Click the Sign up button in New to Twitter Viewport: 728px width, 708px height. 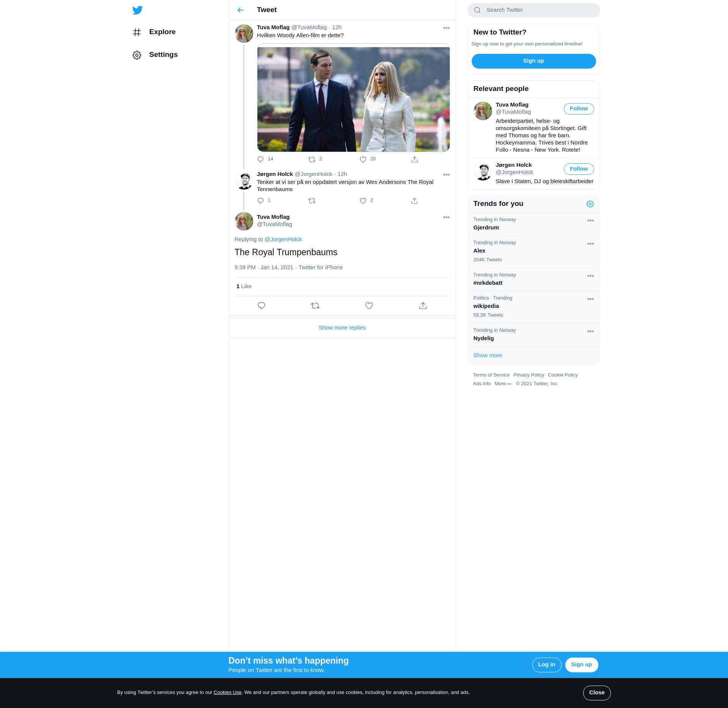coord(533,61)
